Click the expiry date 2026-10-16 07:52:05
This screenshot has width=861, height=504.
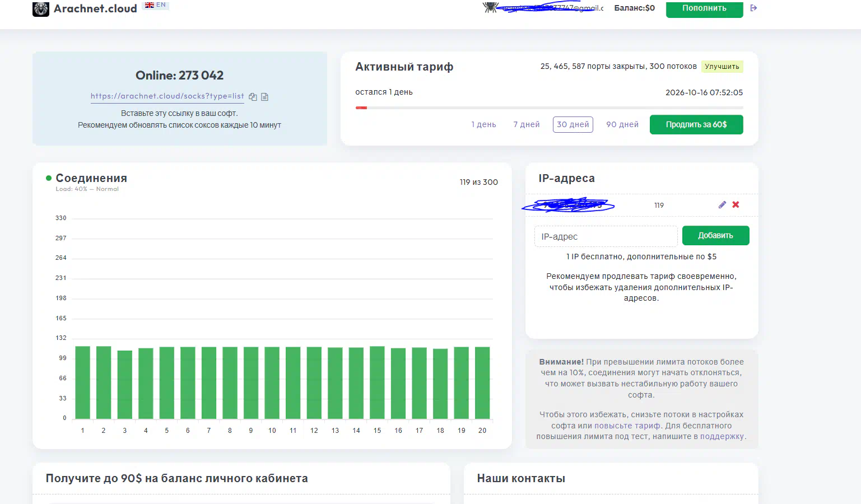(704, 92)
